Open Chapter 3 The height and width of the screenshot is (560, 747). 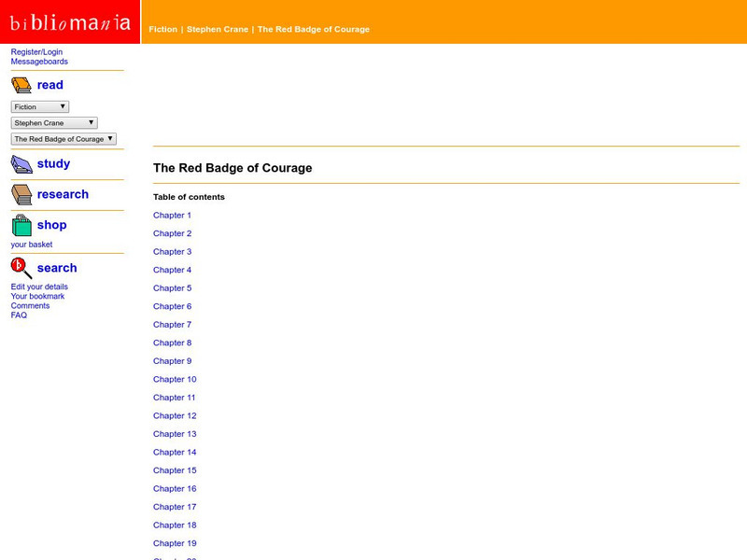click(172, 251)
